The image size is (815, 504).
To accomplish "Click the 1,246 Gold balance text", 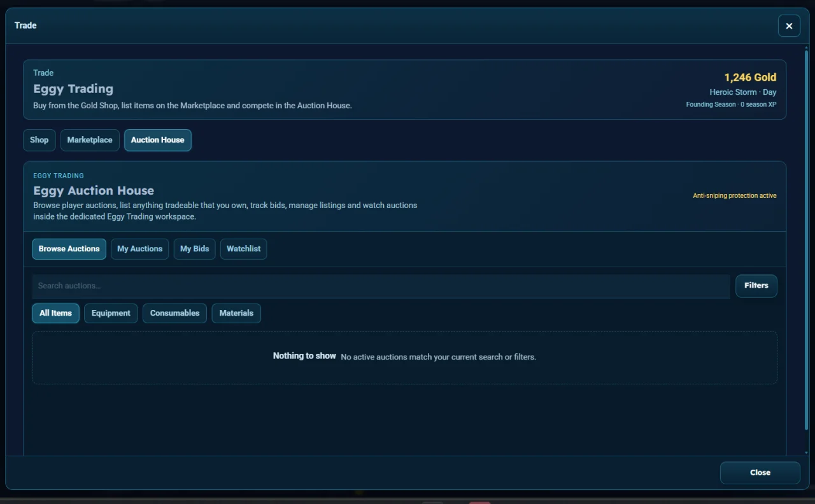I will coord(751,78).
